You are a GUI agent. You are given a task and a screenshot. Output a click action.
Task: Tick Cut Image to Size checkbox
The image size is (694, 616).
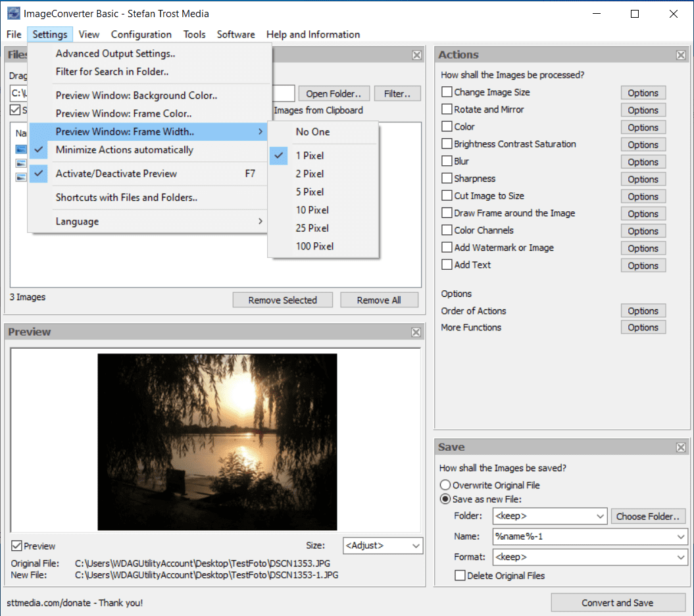point(447,195)
